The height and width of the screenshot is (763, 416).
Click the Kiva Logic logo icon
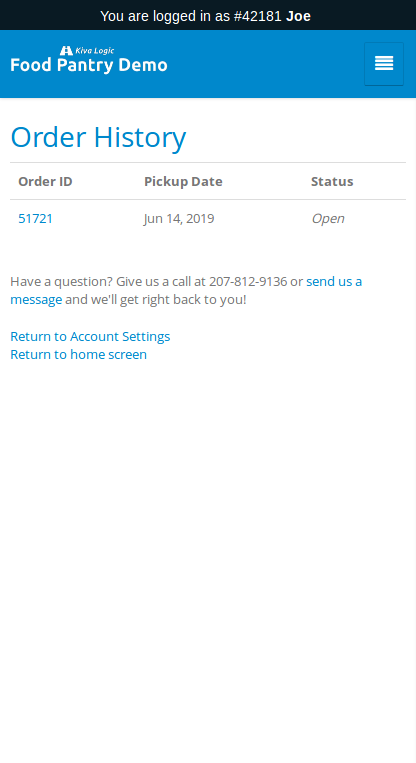click(66, 51)
